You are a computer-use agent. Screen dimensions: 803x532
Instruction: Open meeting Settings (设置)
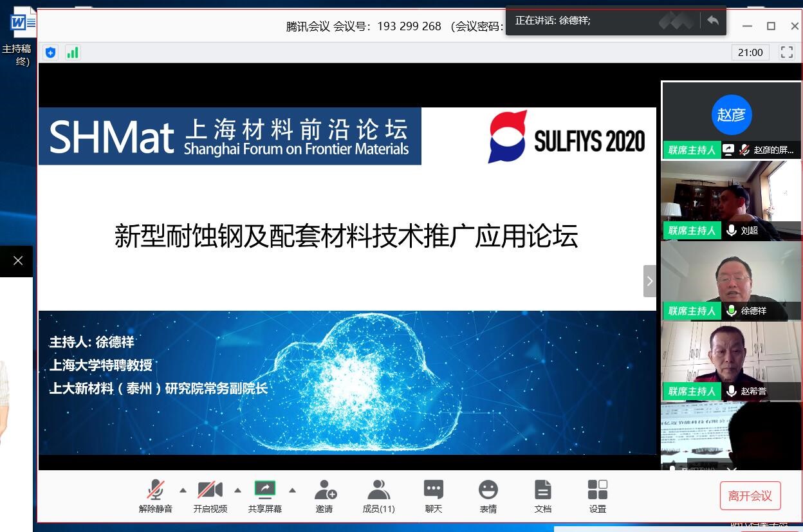point(598,491)
